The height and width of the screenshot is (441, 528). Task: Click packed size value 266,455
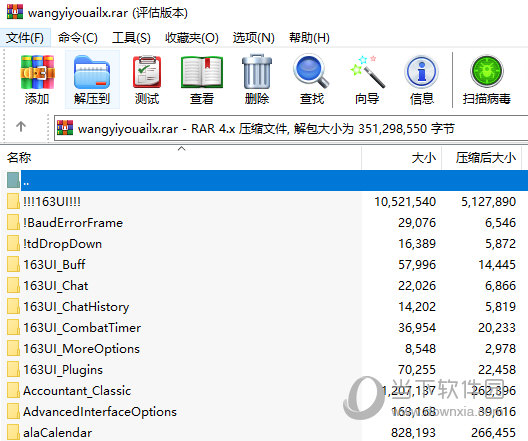(494, 433)
